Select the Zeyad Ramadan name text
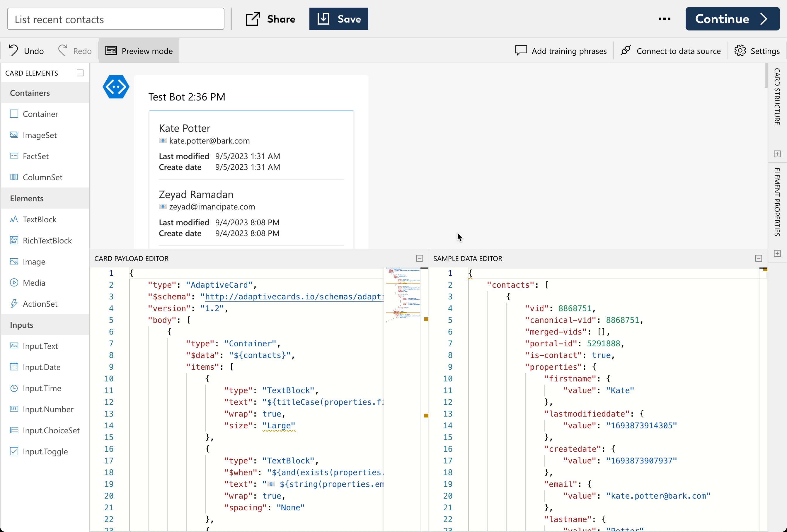This screenshot has height=532, width=787. (196, 195)
